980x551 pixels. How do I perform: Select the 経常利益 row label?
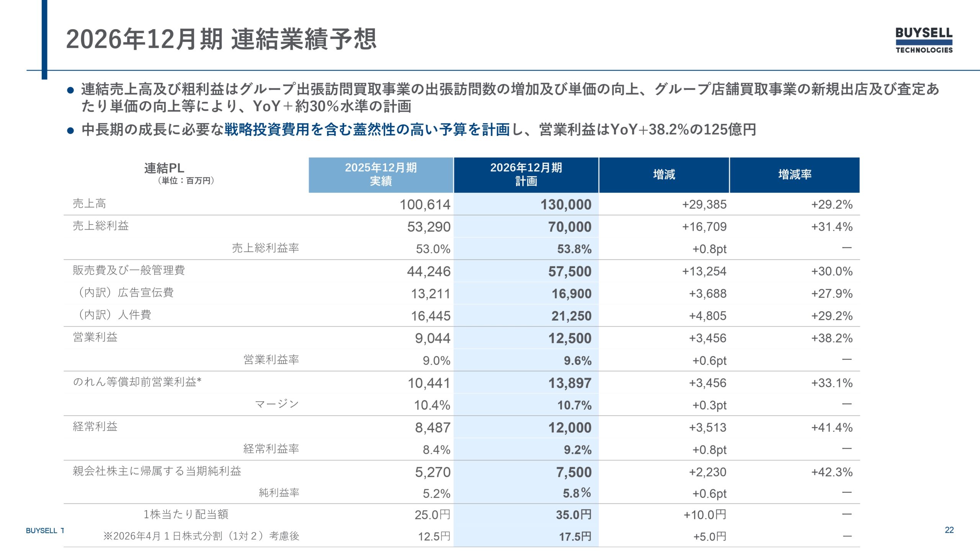(x=95, y=426)
